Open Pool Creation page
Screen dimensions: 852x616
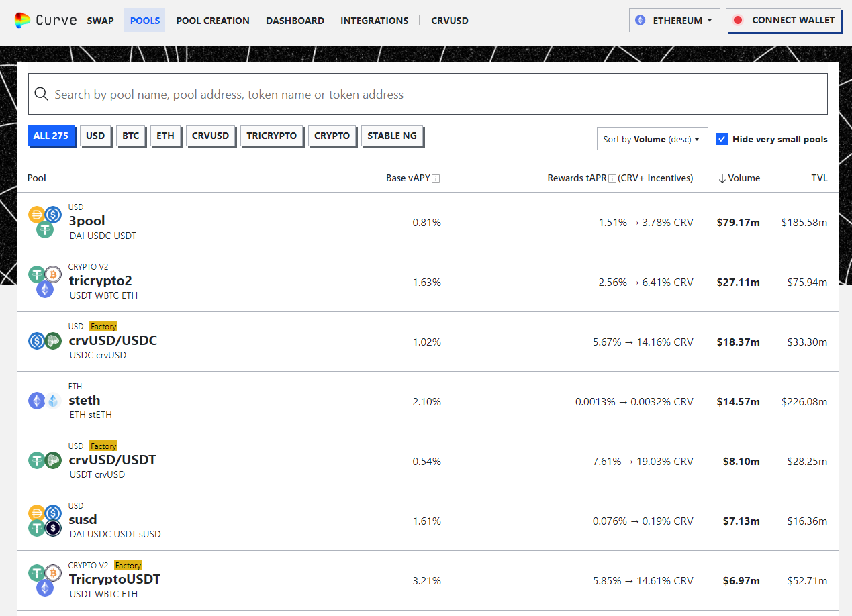point(213,21)
